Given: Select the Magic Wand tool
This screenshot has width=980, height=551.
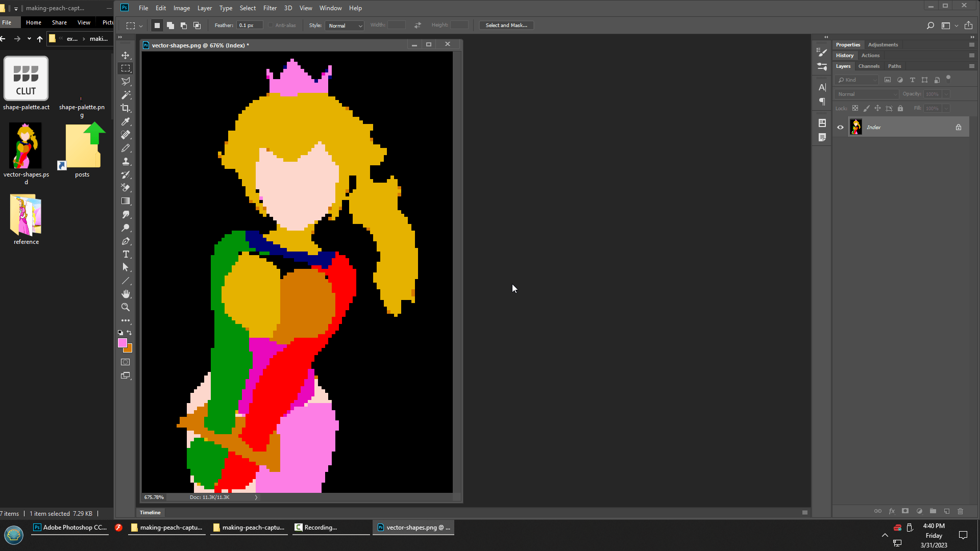Looking at the screenshot, I should point(126,95).
